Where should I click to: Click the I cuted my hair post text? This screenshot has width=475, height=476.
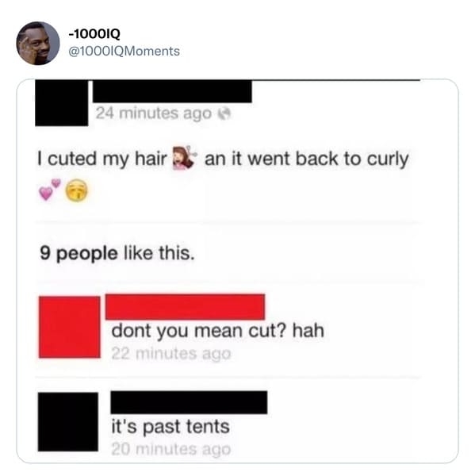coord(102,159)
